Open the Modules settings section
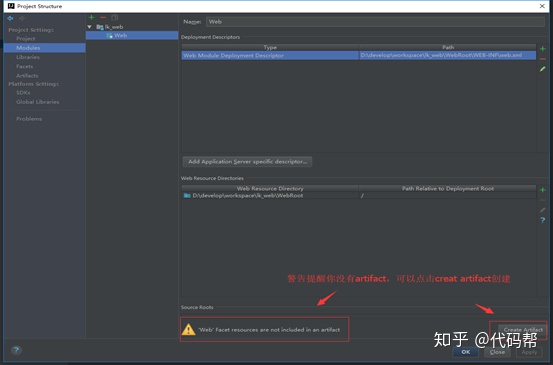The image size is (553, 365). (44, 48)
